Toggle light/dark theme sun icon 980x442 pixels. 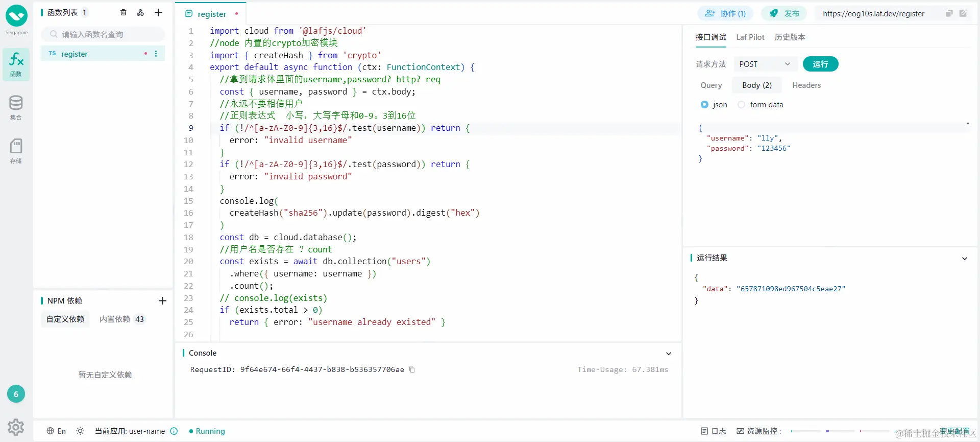pos(80,431)
